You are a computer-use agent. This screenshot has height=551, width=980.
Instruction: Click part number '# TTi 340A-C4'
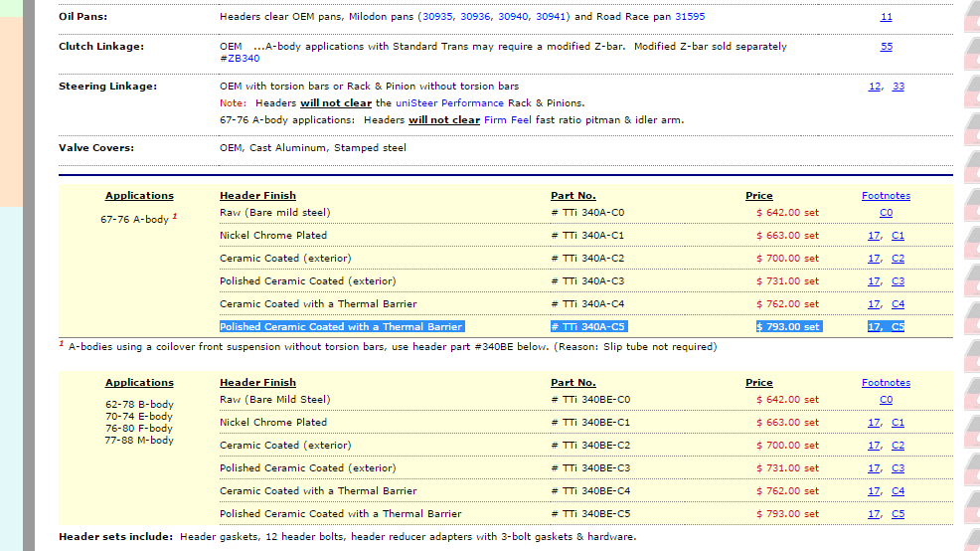[x=587, y=304]
